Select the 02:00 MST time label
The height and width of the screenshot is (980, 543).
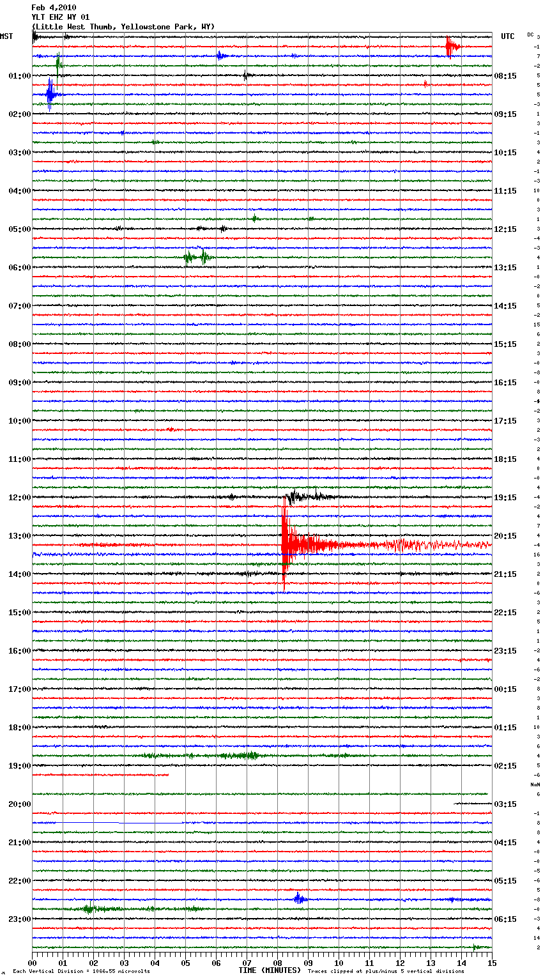coord(20,114)
